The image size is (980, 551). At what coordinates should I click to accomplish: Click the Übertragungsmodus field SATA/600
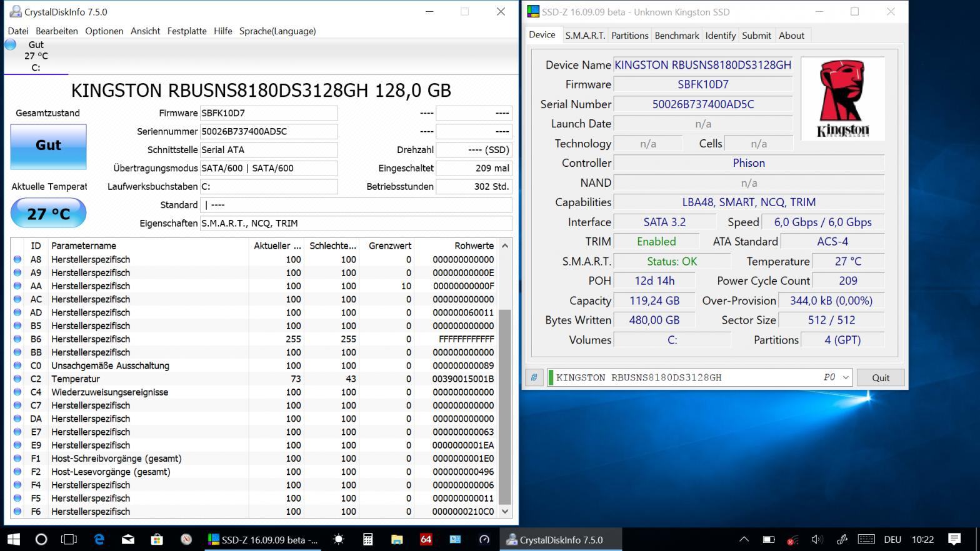coord(269,168)
